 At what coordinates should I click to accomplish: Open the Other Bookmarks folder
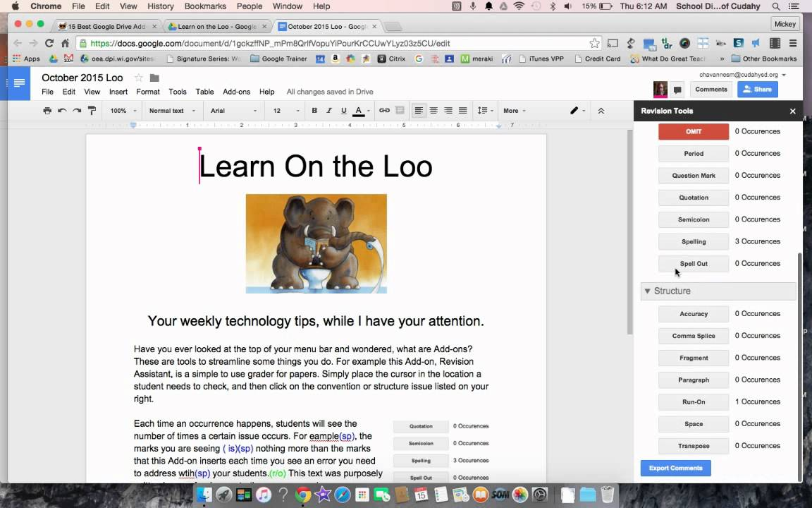(764, 59)
